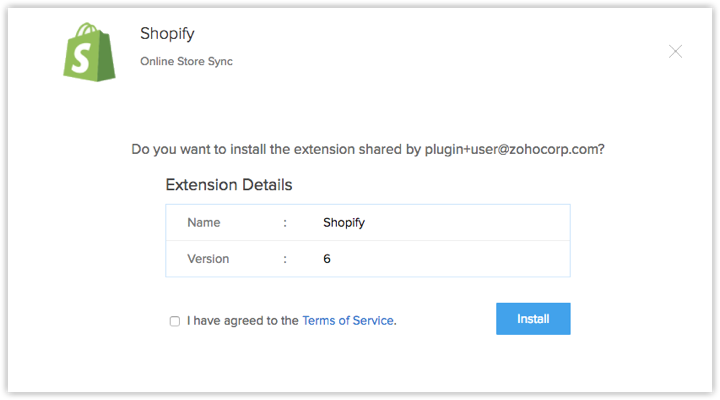720x400 pixels.
Task: Select the Extension Details heading
Action: click(228, 185)
